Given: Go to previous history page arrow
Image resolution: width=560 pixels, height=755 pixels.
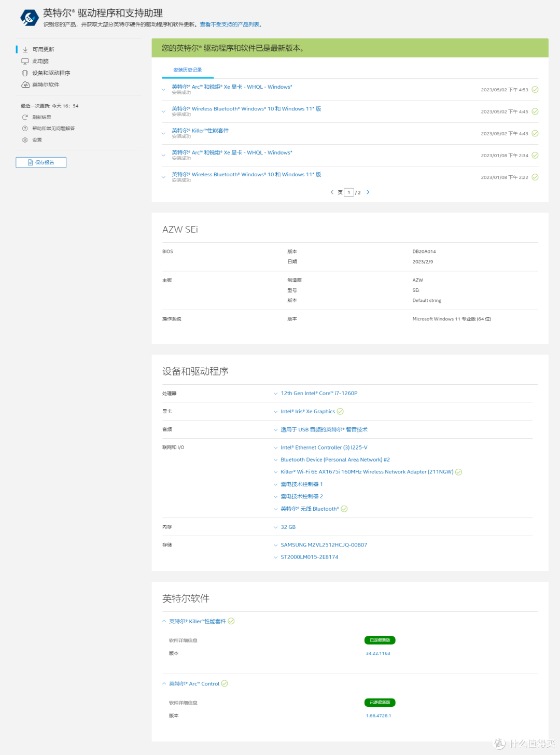Looking at the screenshot, I should tap(332, 192).
